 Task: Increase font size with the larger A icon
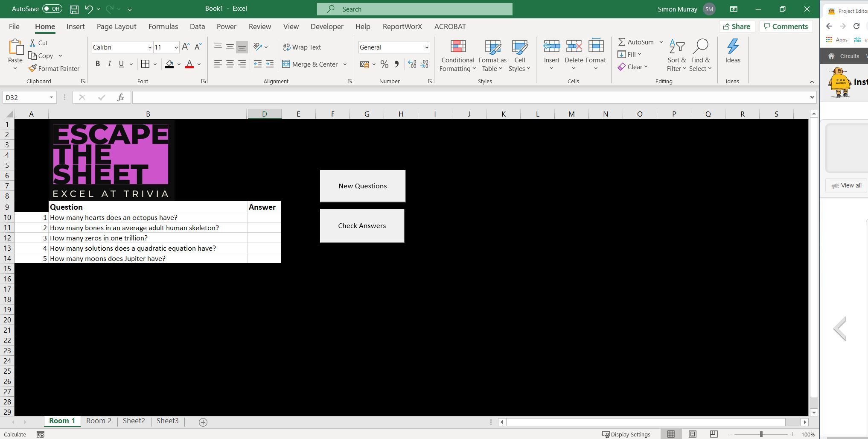click(186, 47)
